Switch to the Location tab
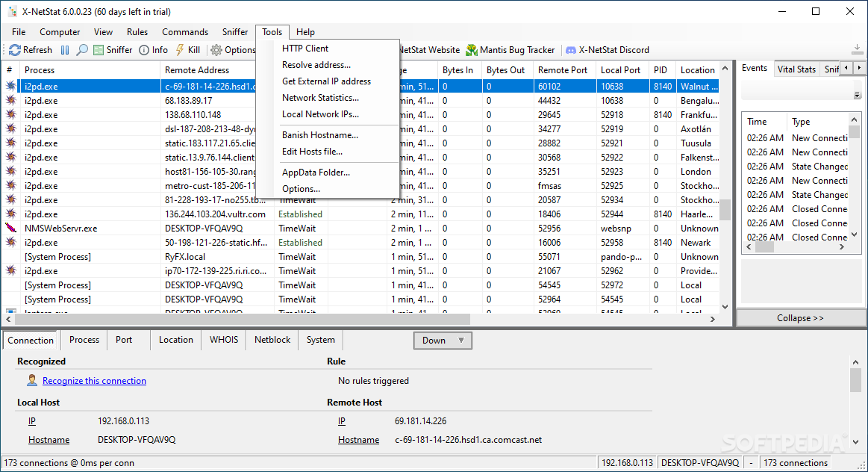 pos(176,340)
